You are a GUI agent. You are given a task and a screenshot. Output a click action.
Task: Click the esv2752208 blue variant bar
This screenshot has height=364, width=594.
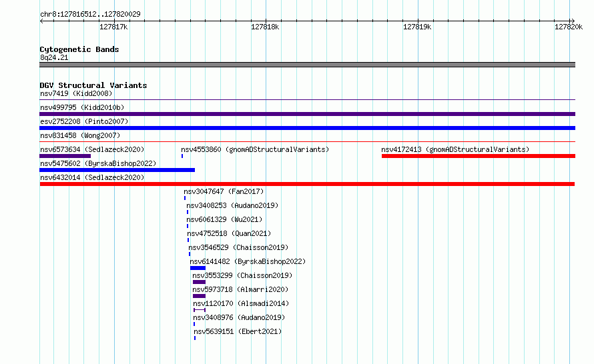click(307, 128)
